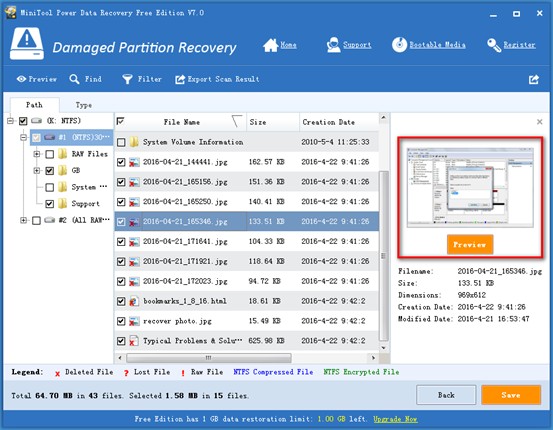This screenshot has width=553, height=430.
Task: Click the Typical Problems & Solu file icon
Action: click(x=134, y=341)
